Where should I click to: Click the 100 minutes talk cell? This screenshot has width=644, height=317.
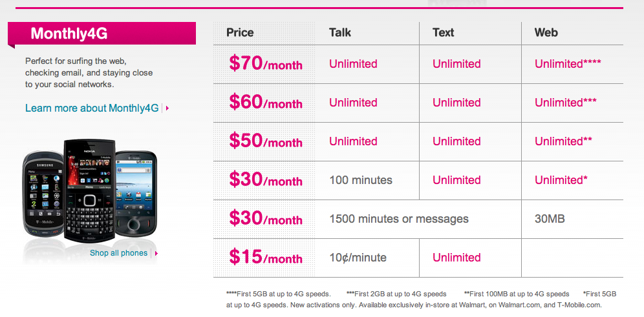(x=361, y=180)
